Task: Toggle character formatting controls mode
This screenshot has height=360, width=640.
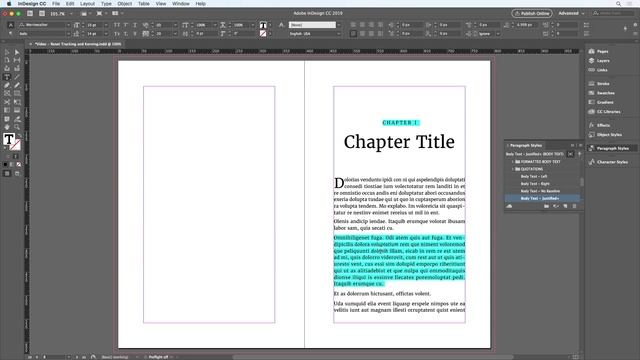Action: tap(11, 25)
